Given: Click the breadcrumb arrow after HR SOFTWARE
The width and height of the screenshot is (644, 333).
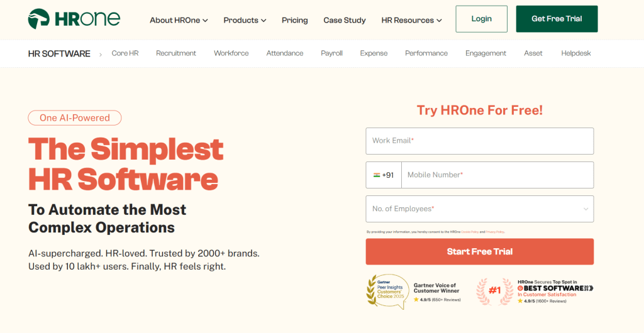Looking at the screenshot, I should click(x=100, y=54).
